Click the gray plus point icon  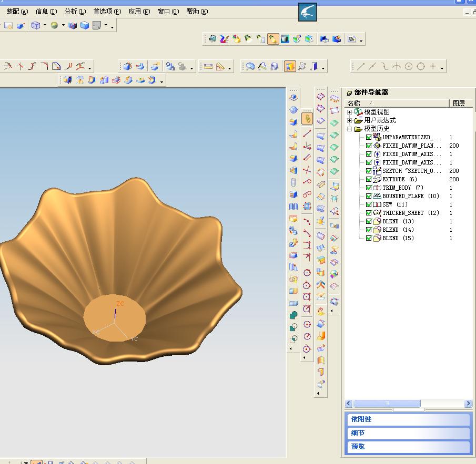click(433, 66)
